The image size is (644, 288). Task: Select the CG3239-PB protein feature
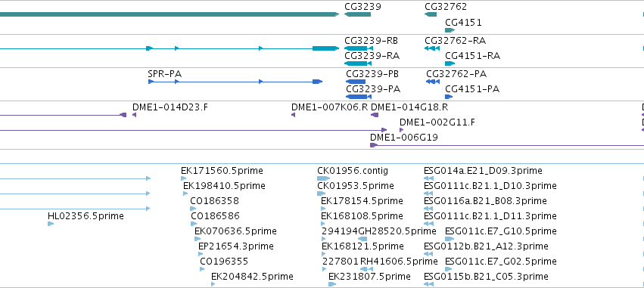pyautogui.click(x=356, y=82)
